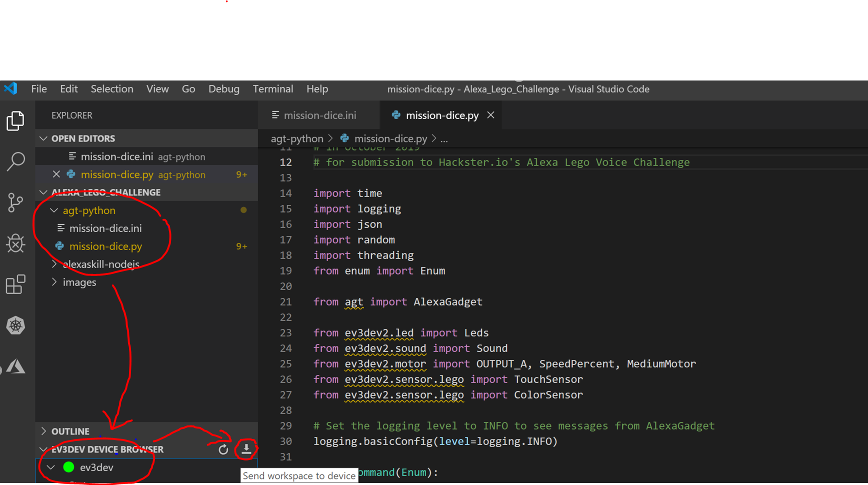The height and width of the screenshot is (485, 868).
Task: Click the EXPLORER panel title
Action: click(x=72, y=115)
